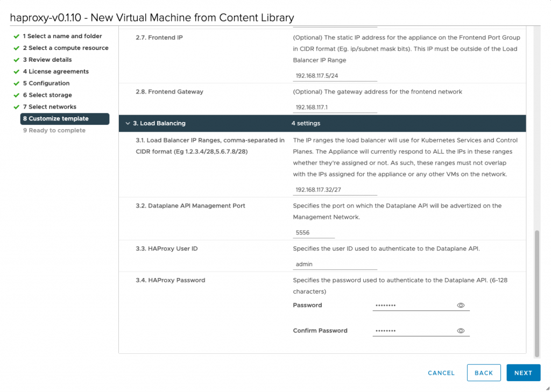551x392 pixels.
Task: Go back with the BACK button
Action: [484, 373]
